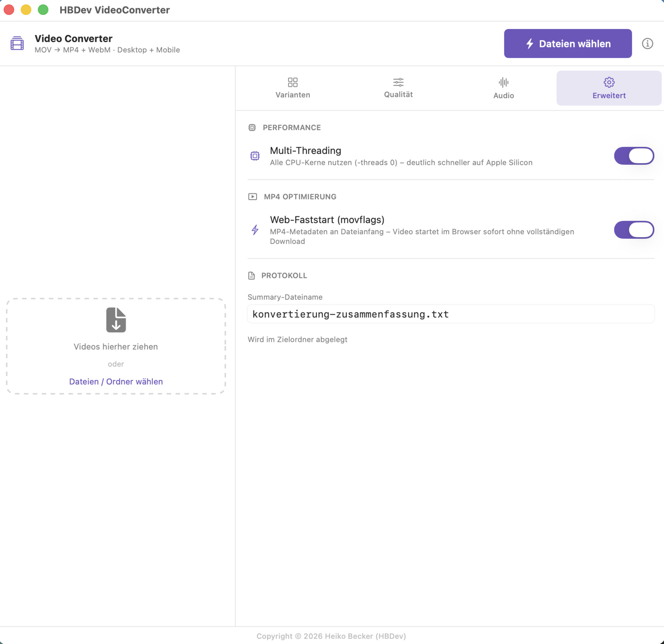
Task: Click the Videos hierher ziehen drop area
Action: click(x=116, y=347)
